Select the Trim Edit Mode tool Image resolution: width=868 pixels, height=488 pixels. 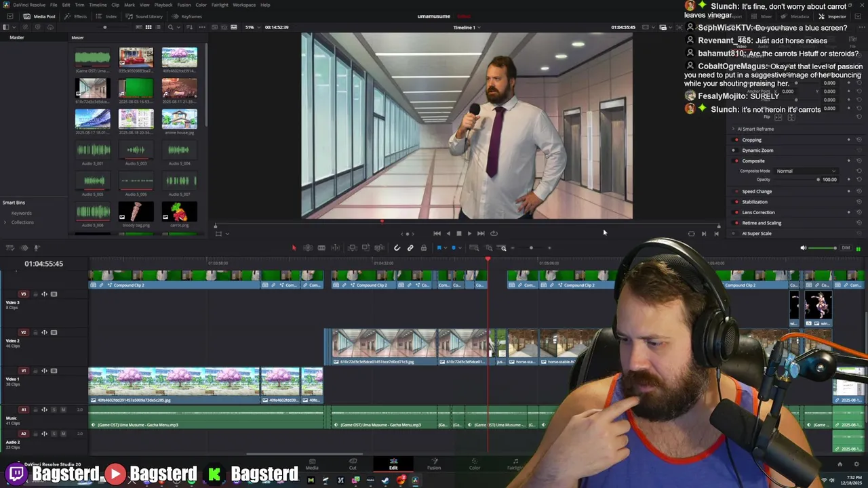(x=307, y=248)
